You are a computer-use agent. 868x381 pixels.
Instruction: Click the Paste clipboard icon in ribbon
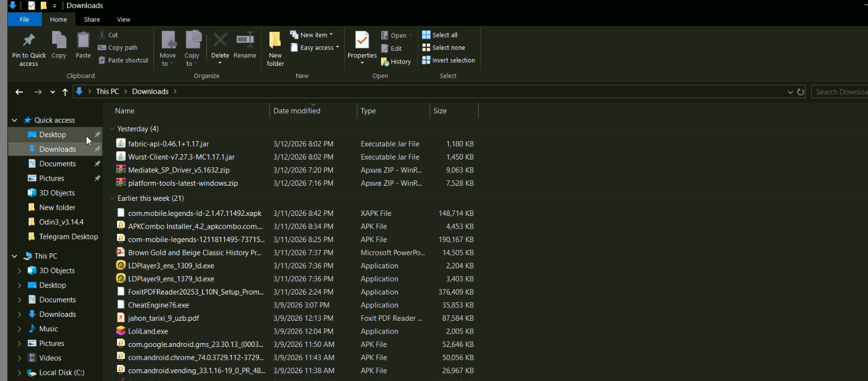(83, 41)
